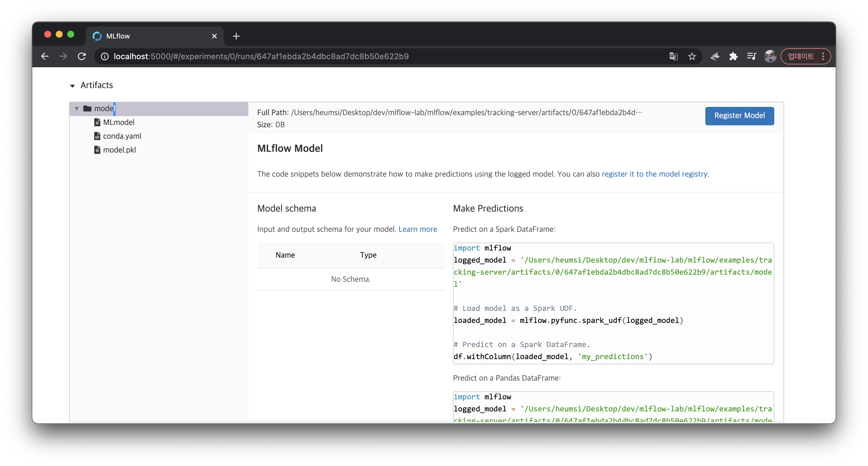This screenshot has height=466, width=868.
Task: Click register it to the model registry link
Action: pos(654,174)
